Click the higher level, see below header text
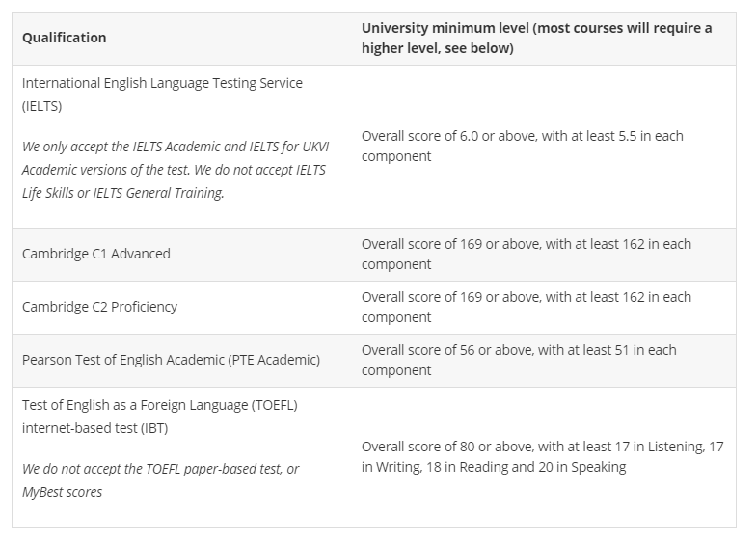Image resolution: width=756 pixels, height=543 pixels. pyautogui.click(x=438, y=48)
